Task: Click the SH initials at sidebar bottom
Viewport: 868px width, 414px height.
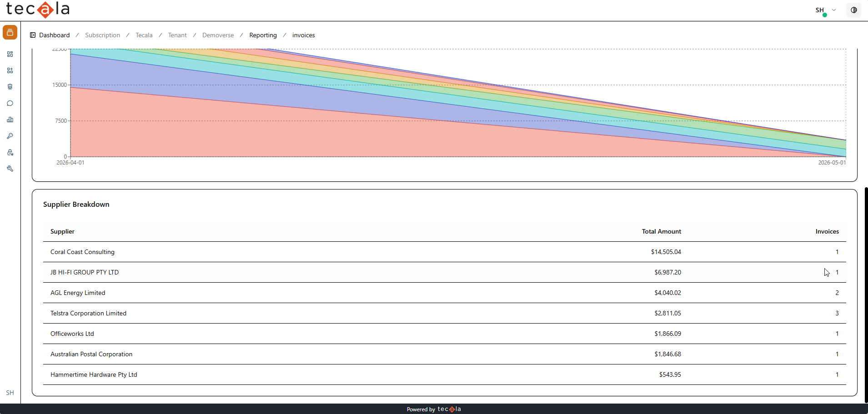Action: [10, 393]
